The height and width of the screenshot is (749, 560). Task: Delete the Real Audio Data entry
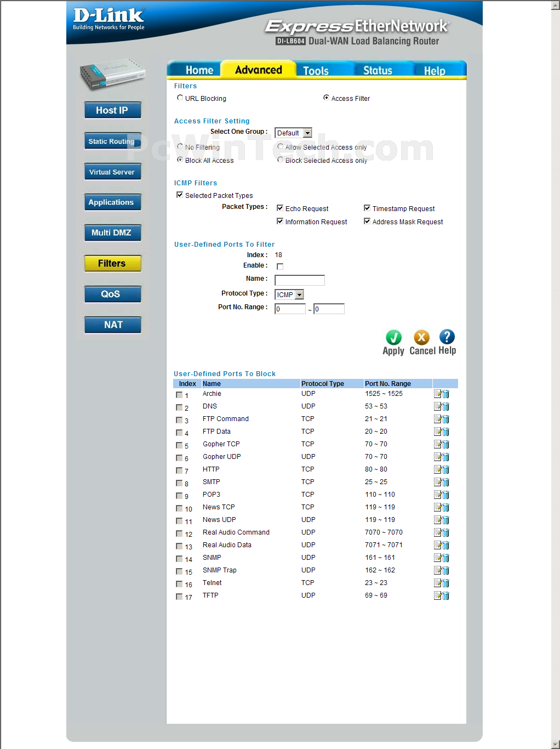pyautogui.click(x=445, y=545)
